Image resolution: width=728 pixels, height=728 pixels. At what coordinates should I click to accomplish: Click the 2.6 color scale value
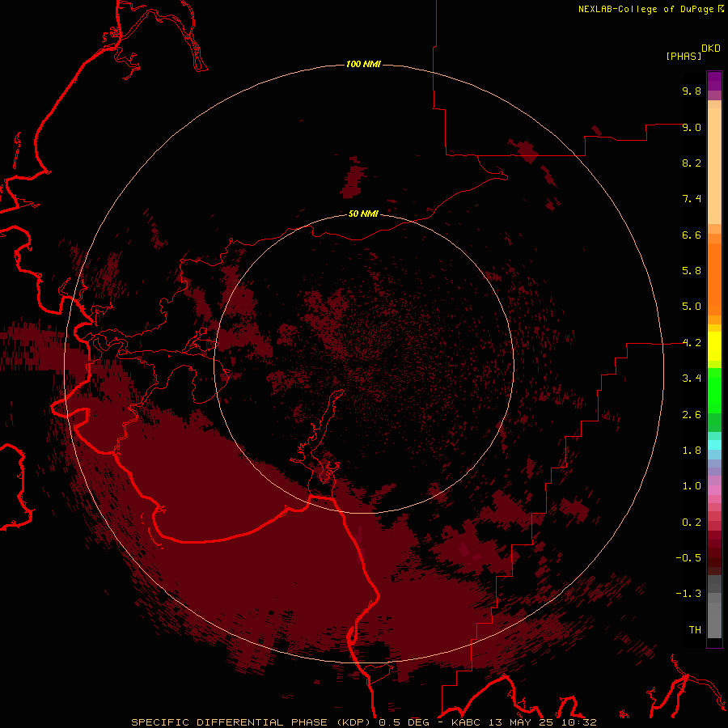pos(692,415)
